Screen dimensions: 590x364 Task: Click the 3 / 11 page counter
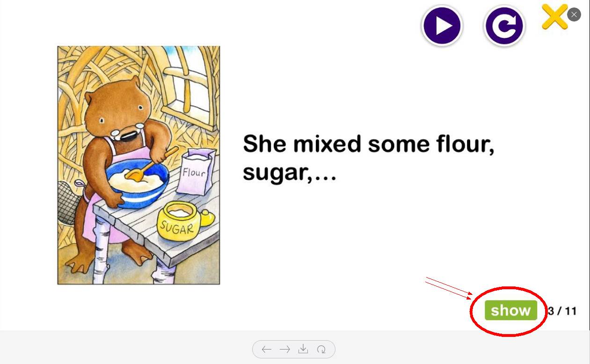click(562, 311)
